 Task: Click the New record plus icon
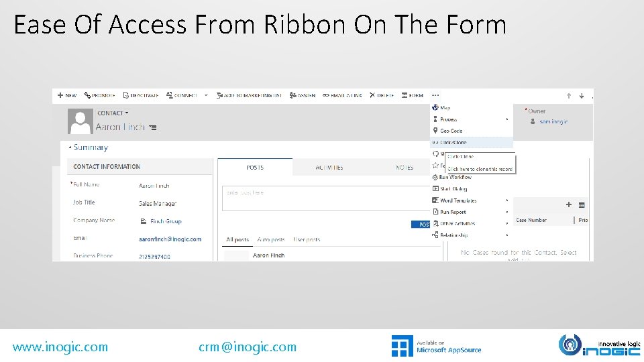60,95
